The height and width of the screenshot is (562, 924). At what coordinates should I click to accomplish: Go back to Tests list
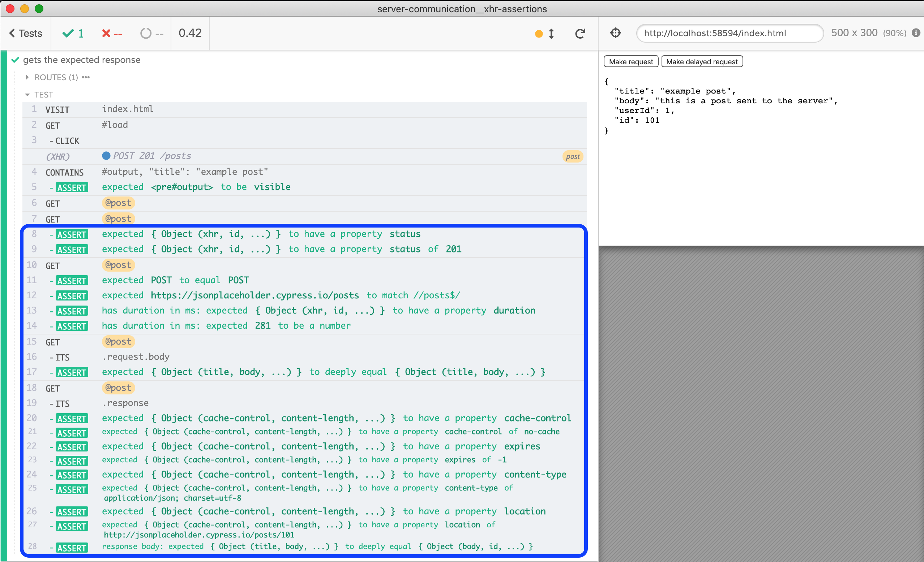point(26,34)
